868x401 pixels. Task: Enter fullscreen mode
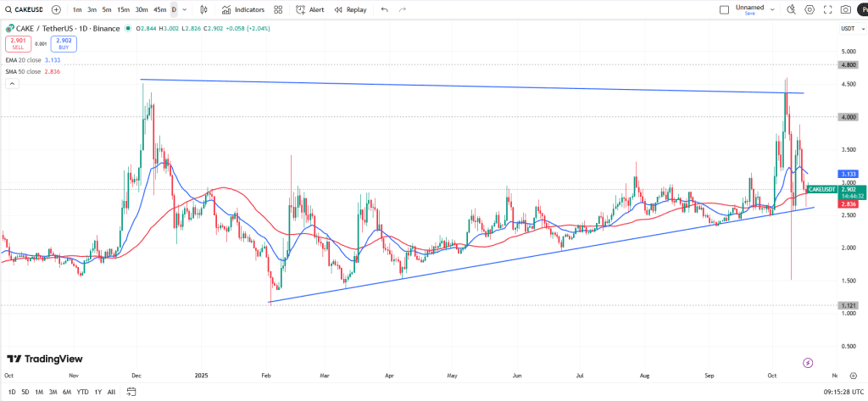pos(827,9)
